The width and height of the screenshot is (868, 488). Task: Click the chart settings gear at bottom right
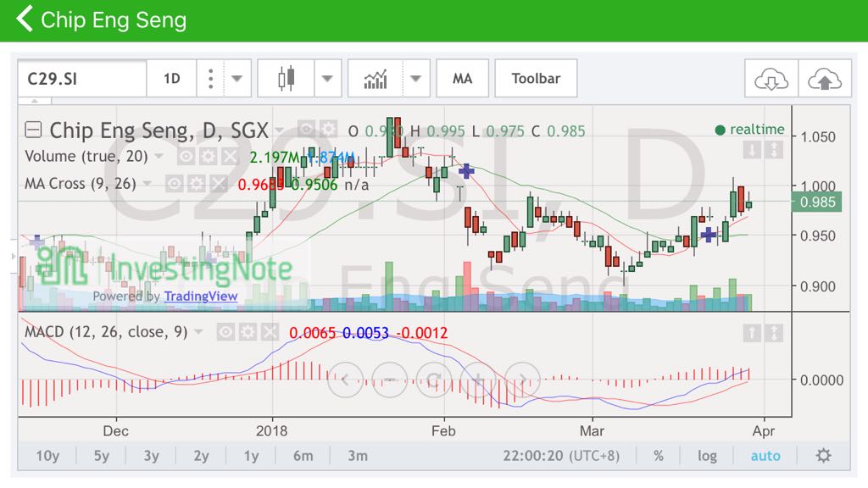click(x=823, y=456)
